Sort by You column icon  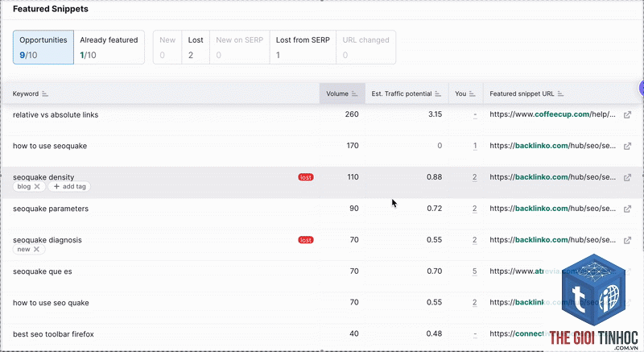[472, 94]
